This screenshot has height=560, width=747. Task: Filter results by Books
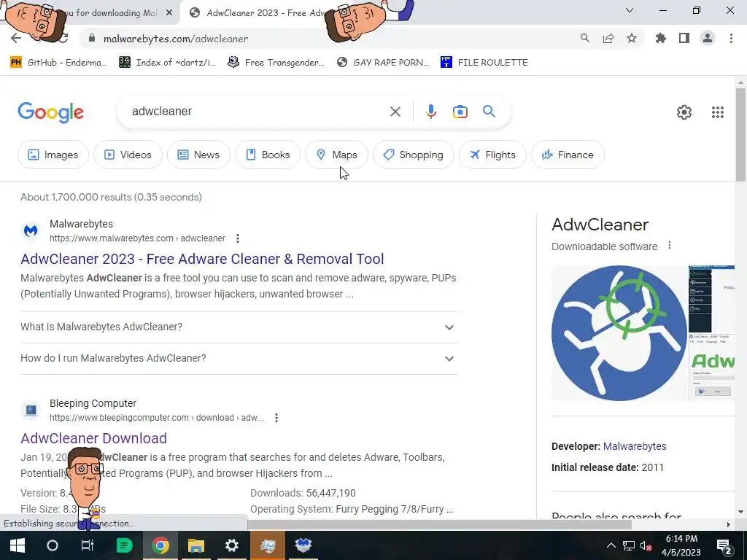pyautogui.click(x=268, y=155)
